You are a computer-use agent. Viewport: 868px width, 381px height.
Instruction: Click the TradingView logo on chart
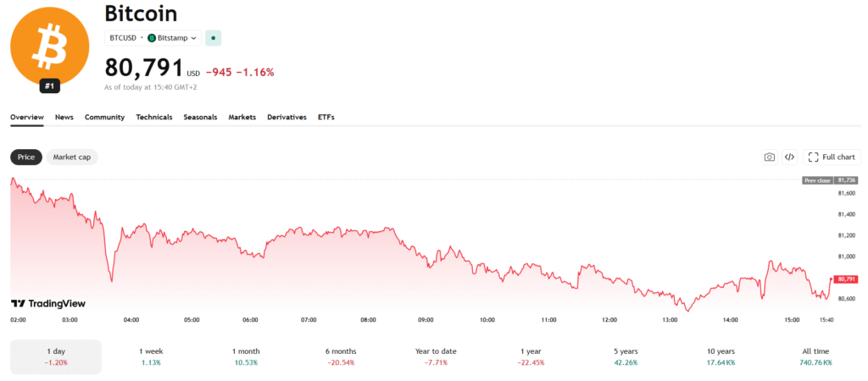point(48,304)
